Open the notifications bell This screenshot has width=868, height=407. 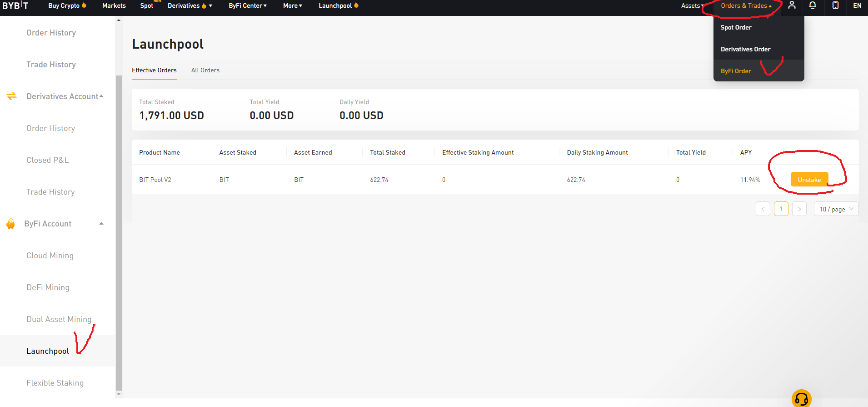coord(813,5)
